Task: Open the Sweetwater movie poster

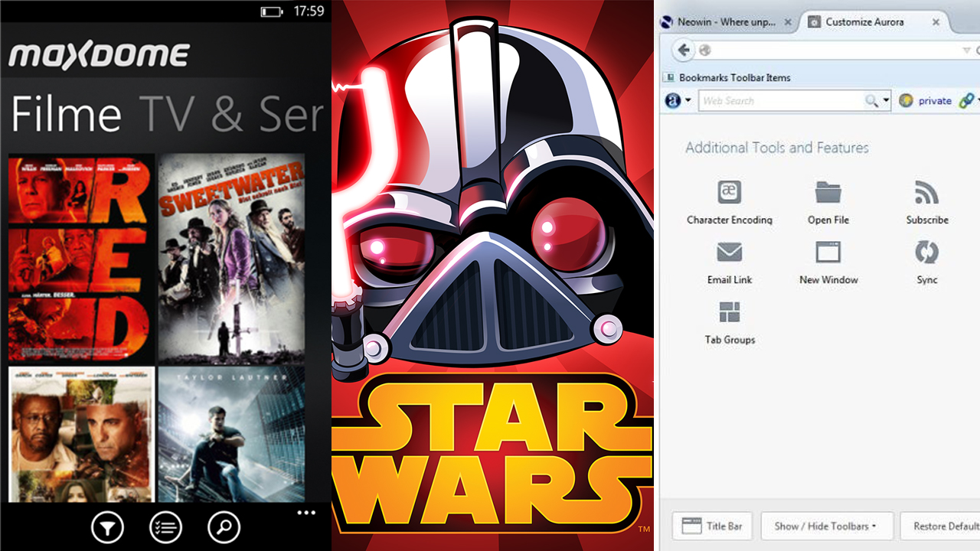Action: (232, 258)
